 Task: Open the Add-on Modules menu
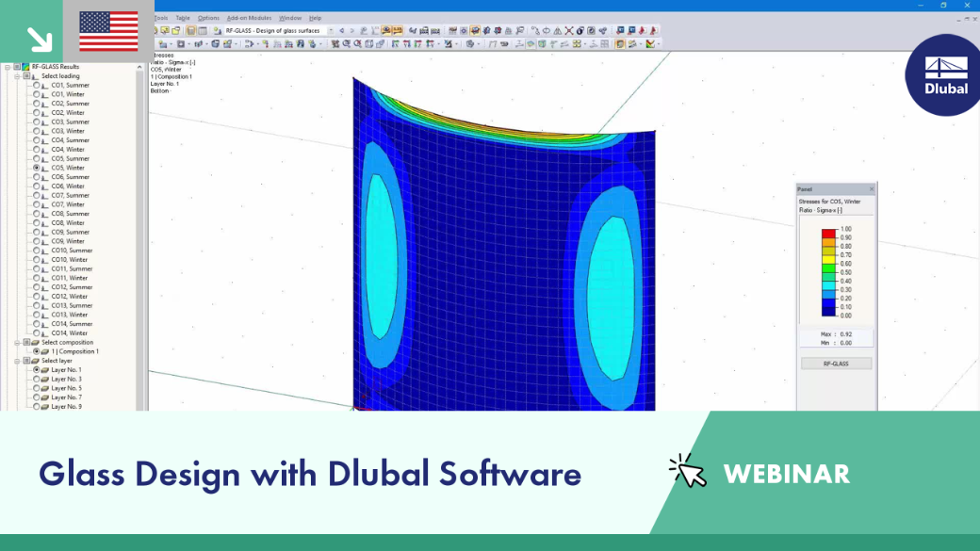(x=249, y=18)
